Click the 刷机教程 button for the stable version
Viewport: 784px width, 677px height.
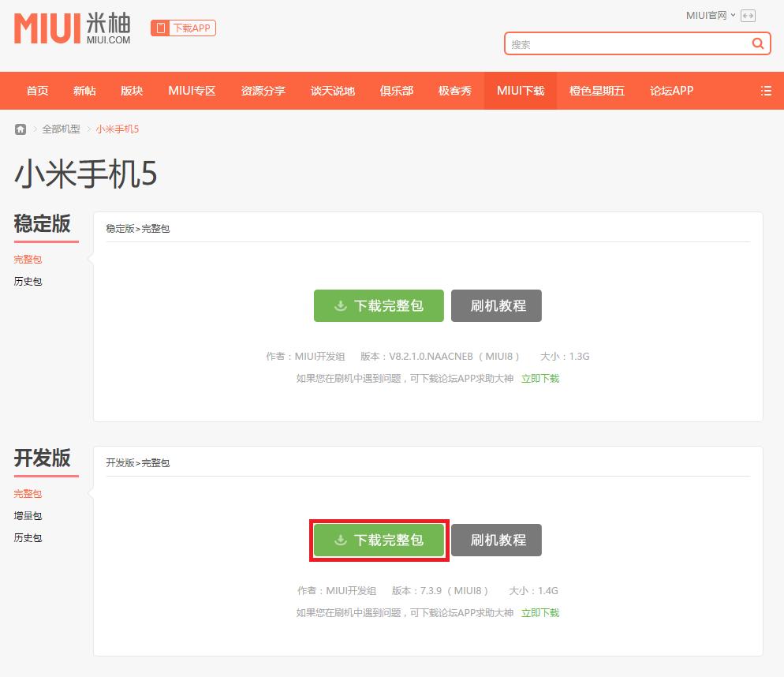coord(496,306)
